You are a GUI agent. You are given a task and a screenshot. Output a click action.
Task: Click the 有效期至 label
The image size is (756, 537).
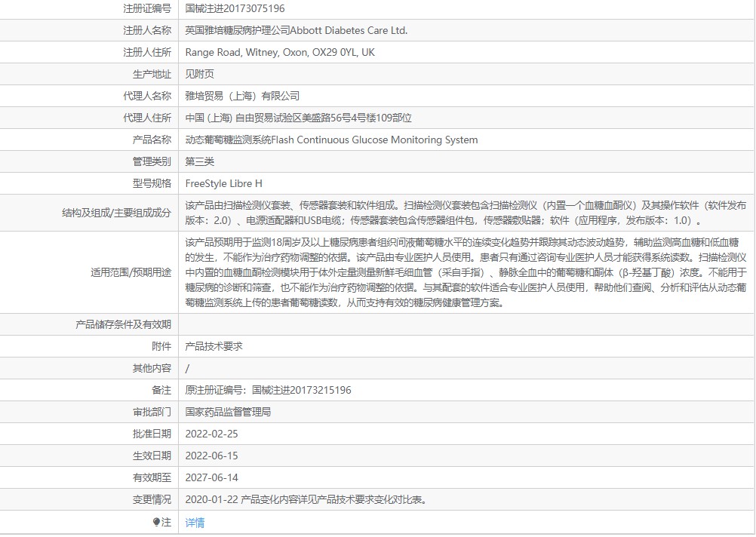(x=152, y=477)
